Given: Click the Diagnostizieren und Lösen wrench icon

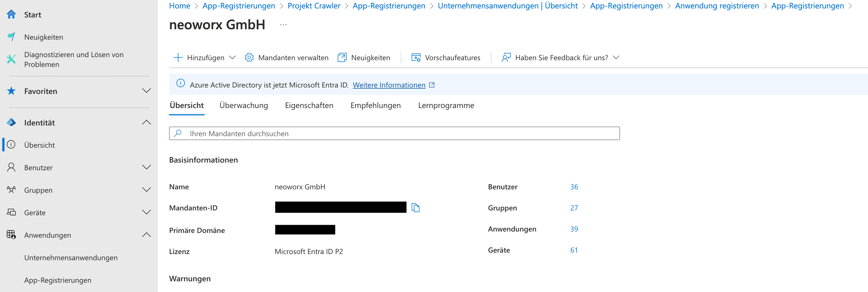Looking at the screenshot, I should click(11, 59).
